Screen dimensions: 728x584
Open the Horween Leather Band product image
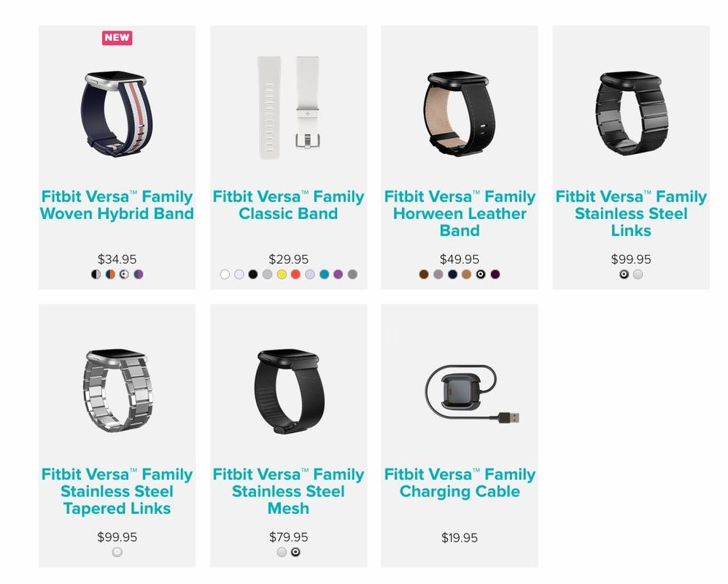pyautogui.click(x=460, y=114)
